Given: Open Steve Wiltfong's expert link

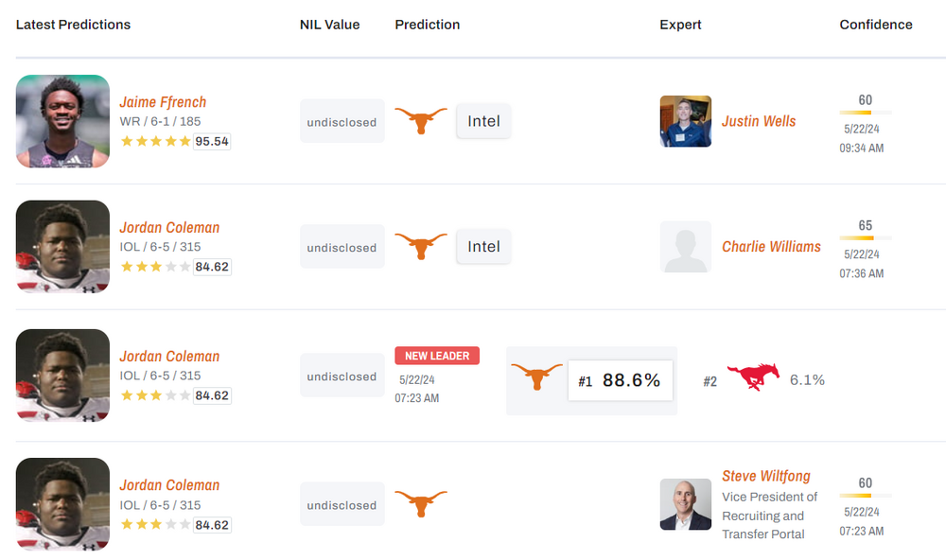Looking at the screenshot, I should [x=766, y=476].
